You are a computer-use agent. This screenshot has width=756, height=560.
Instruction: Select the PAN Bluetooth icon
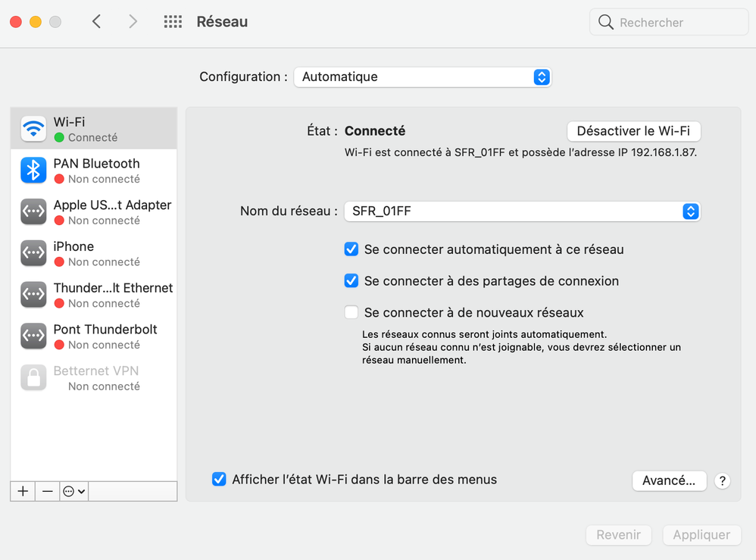33,171
